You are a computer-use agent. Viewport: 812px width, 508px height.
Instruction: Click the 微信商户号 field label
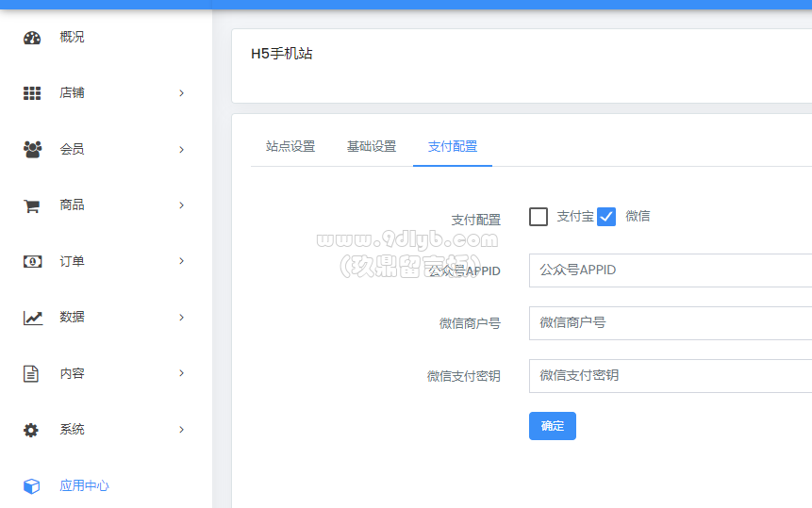[x=470, y=323]
